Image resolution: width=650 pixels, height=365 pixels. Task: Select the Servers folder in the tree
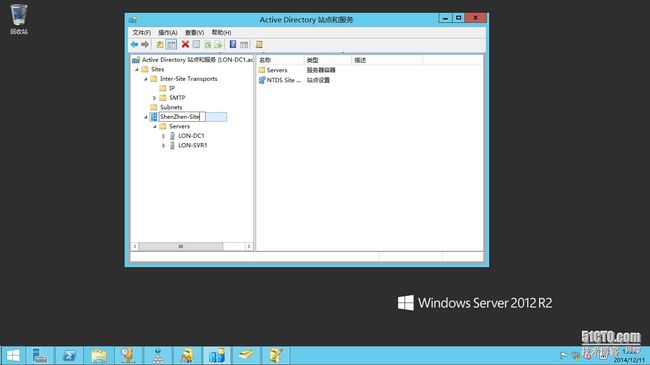point(179,127)
